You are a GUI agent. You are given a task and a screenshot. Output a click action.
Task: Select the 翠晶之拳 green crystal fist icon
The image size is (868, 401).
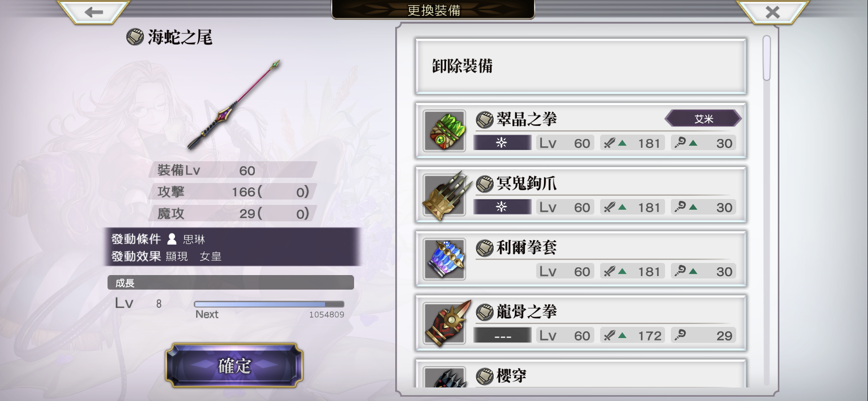(444, 131)
